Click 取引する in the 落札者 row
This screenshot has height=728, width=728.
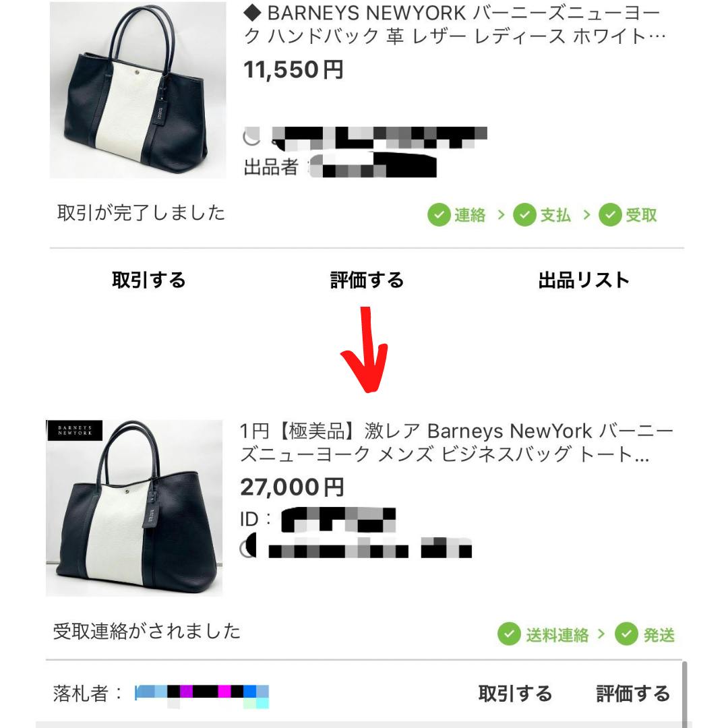tap(516, 693)
